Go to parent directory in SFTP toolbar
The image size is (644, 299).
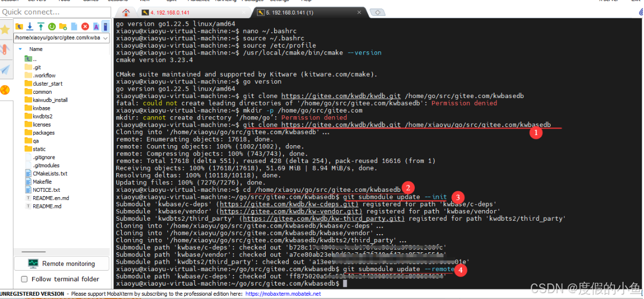[x=19, y=26]
